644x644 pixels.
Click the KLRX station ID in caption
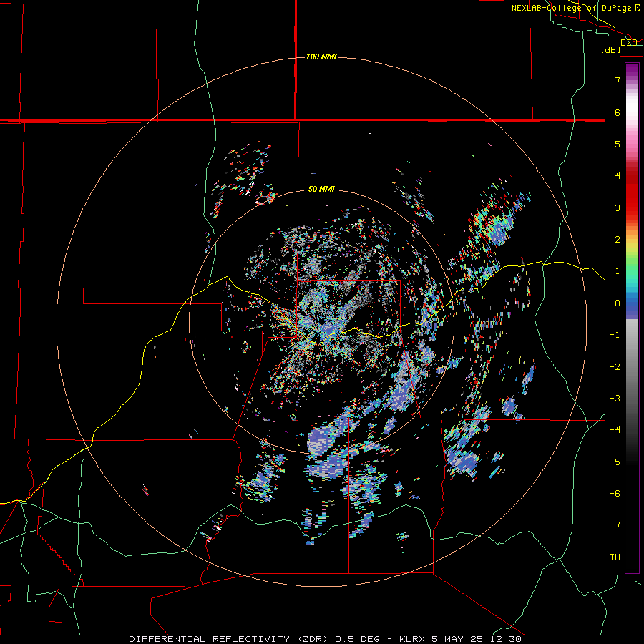click(x=414, y=639)
